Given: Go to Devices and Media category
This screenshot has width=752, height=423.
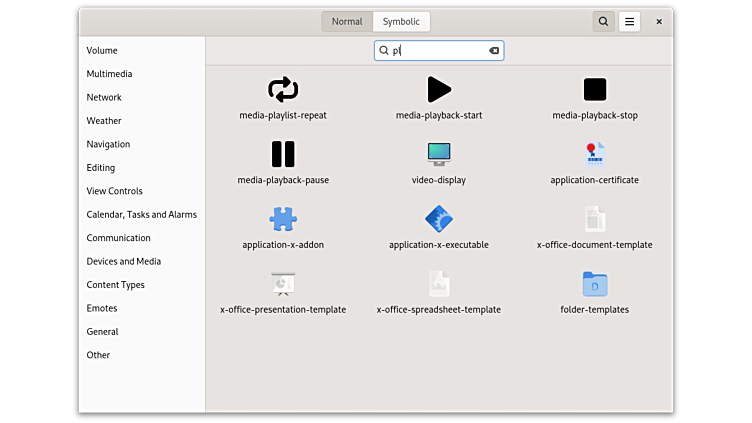Looking at the screenshot, I should tap(123, 261).
